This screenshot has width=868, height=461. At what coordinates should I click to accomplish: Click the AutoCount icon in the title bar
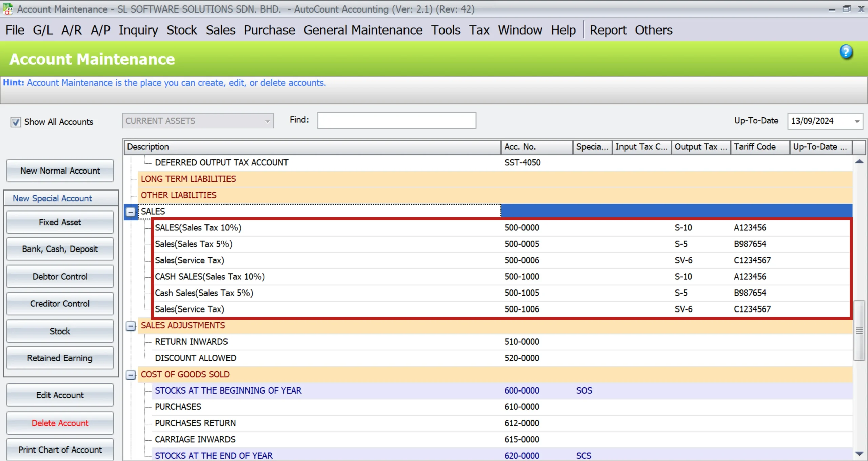coord(8,9)
